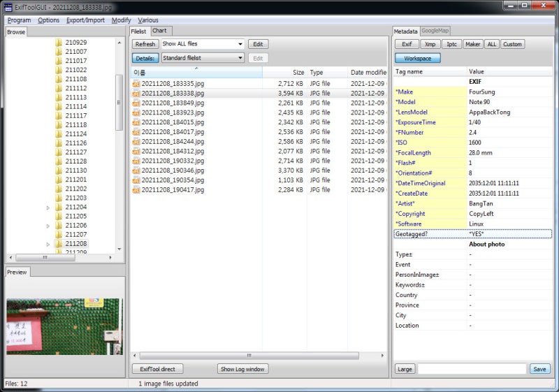Click folder icon for 211208
Viewport: 559px width, 392px height.
[x=59, y=244]
